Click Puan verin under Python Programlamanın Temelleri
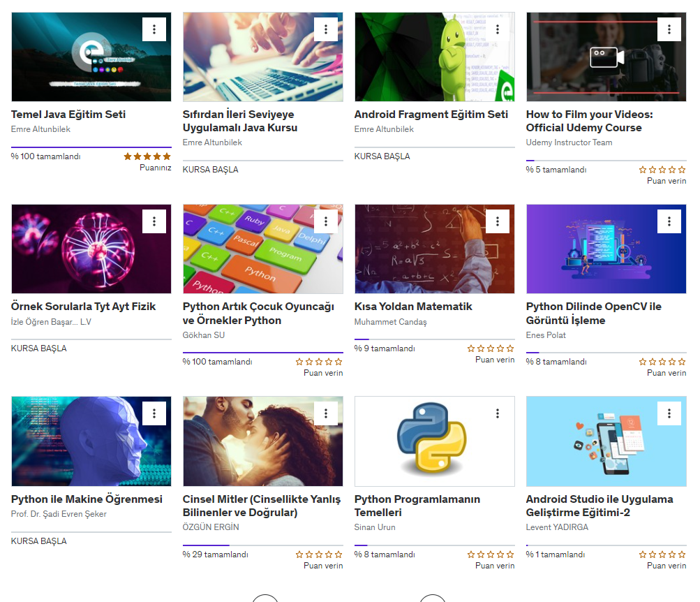This screenshot has height=602, width=700. point(495,566)
